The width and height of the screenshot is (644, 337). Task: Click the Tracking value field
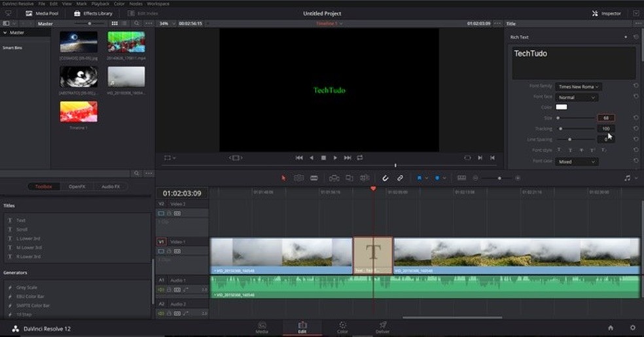tap(606, 128)
